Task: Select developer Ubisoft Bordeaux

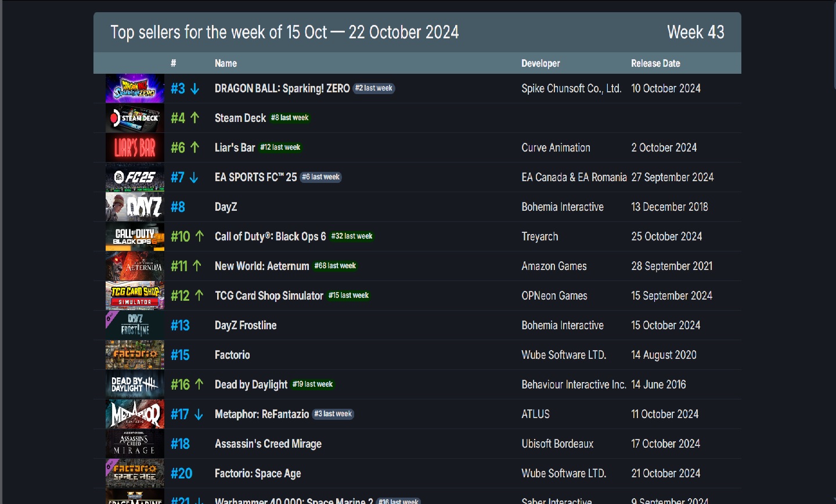Action: pos(557,444)
